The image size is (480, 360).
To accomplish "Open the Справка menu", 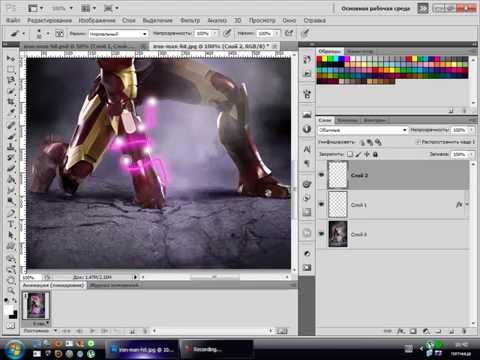I will pos(315,21).
